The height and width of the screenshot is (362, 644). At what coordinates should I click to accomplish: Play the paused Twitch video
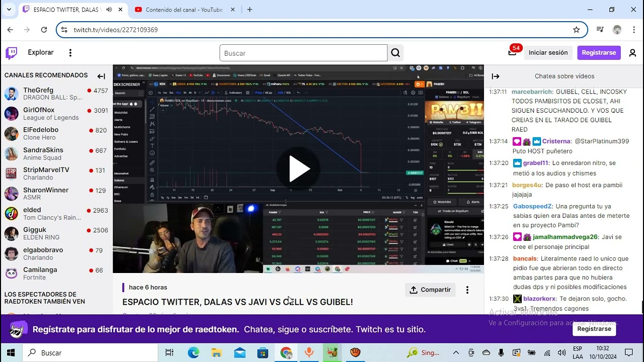pos(299,169)
